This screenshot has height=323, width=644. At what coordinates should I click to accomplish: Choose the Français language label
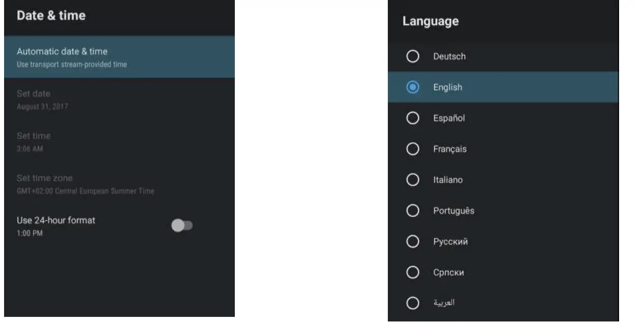pyautogui.click(x=450, y=149)
